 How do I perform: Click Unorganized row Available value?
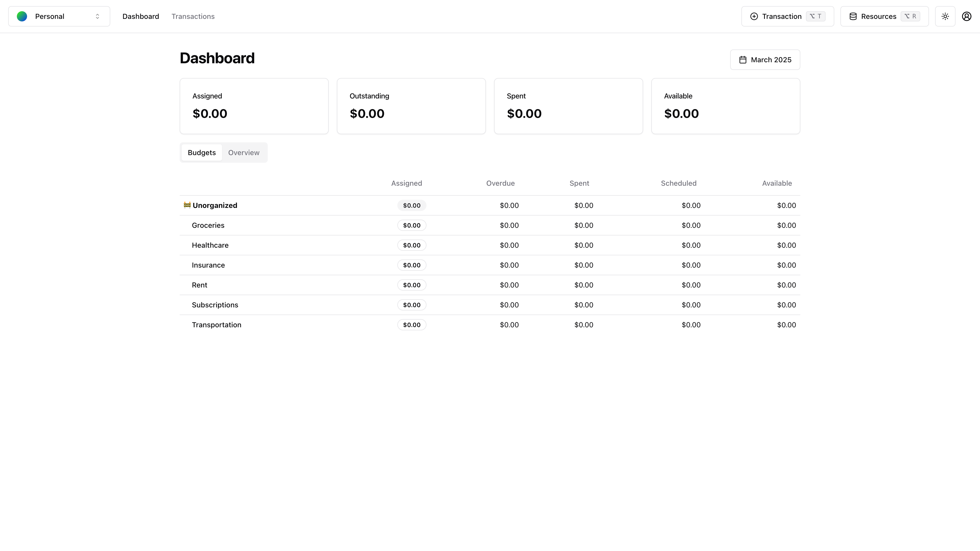tap(786, 205)
